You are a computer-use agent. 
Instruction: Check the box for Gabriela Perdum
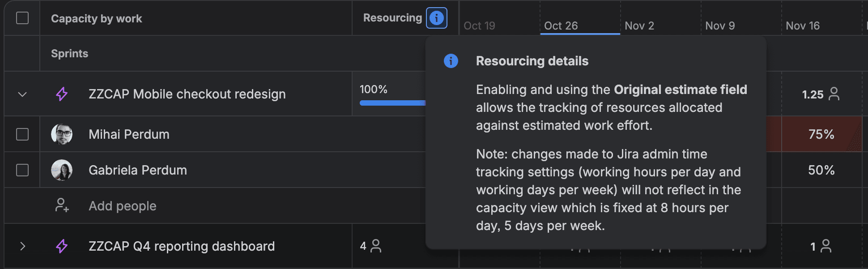tap(22, 170)
